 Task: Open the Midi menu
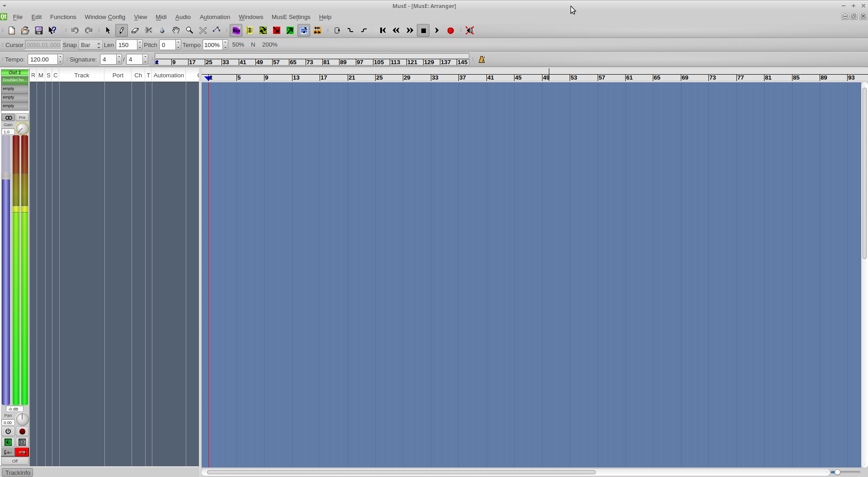click(x=161, y=17)
